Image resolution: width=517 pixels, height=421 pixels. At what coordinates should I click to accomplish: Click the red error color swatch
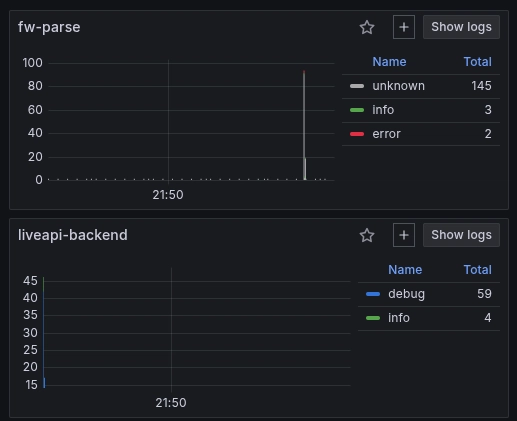point(357,134)
